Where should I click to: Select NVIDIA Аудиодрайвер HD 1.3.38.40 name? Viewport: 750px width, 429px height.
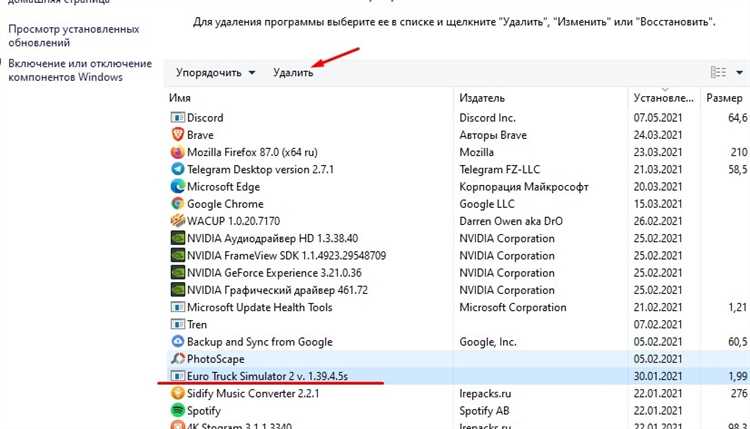(272, 238)
